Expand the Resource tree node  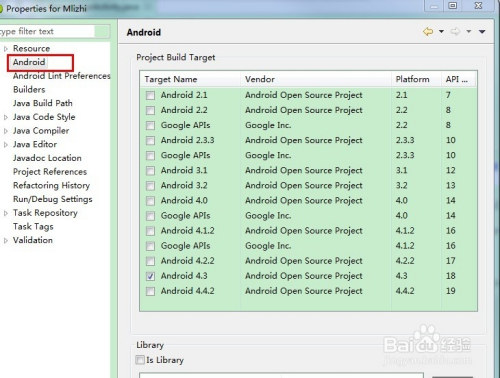click(x=6, y=49)
